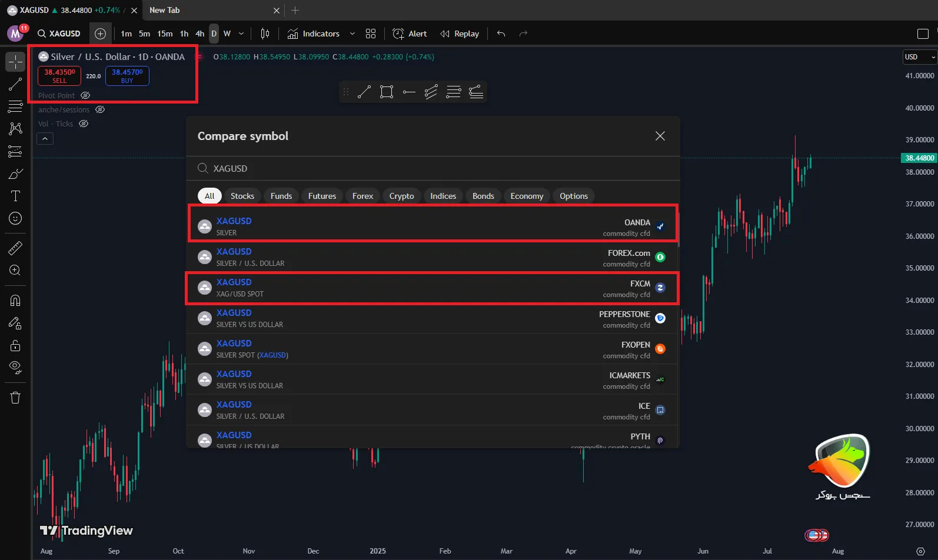Viewport: 938px width, 560px height.
Task: Toggle Vol Ticks indicator visibility
Action: [x=84, y=124]
